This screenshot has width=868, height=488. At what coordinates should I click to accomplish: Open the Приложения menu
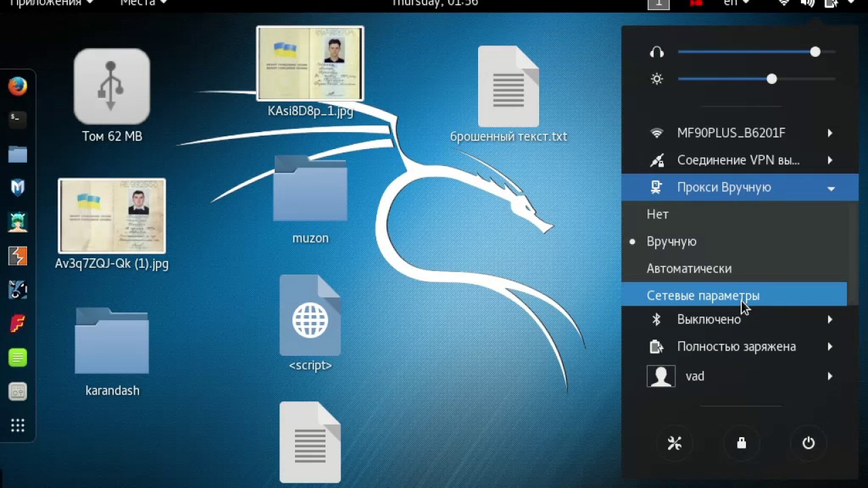click(52, 3)
